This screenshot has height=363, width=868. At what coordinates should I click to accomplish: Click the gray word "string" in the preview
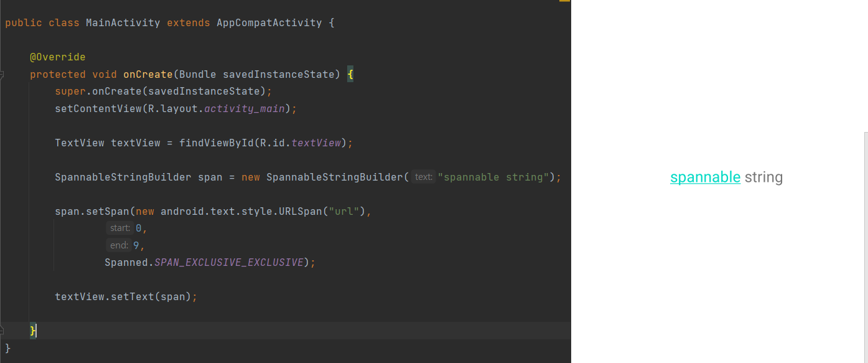point(763,177)
